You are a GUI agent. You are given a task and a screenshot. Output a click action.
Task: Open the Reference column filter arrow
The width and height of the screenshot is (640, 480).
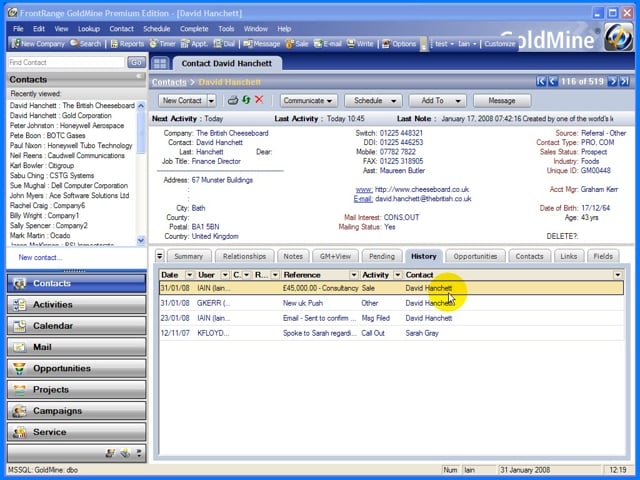tap(354, 275)
